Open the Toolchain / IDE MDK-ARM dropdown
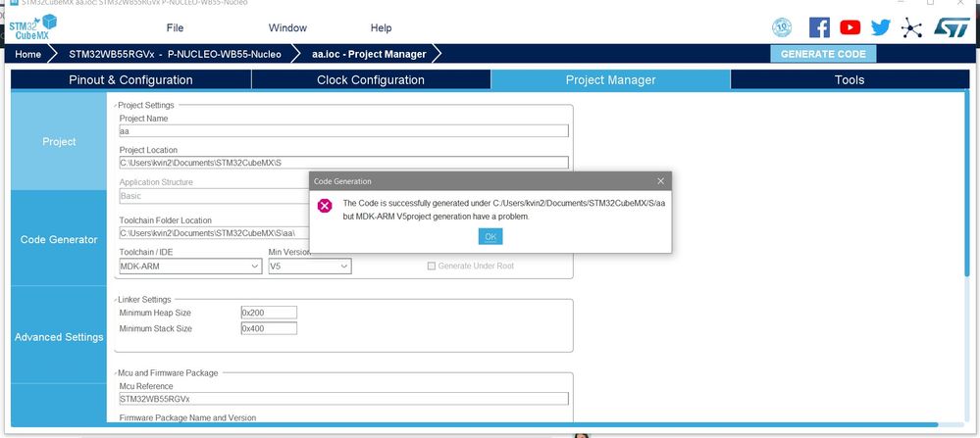The width and height of the screenshot is (980, 438). pyautogui.click(x=190, y=267)
